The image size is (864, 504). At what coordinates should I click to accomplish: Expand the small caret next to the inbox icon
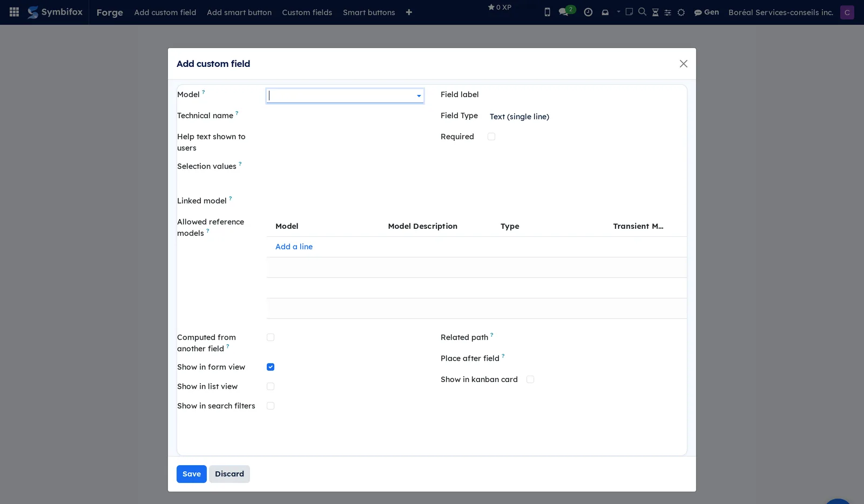618,11
